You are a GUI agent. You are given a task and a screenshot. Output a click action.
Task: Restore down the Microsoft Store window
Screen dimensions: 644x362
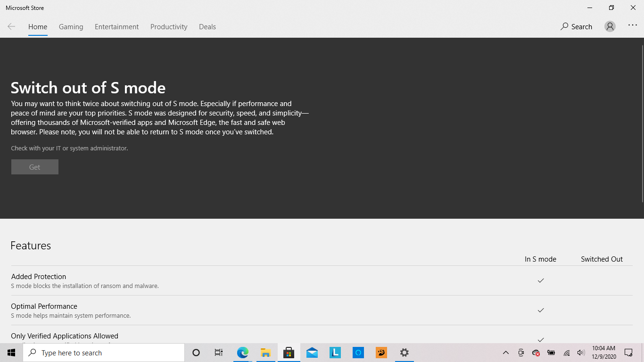(611, 8)
